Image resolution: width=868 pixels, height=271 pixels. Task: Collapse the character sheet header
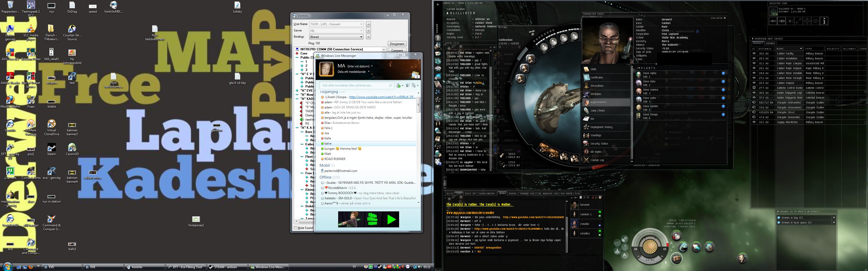tap(718, 18)
